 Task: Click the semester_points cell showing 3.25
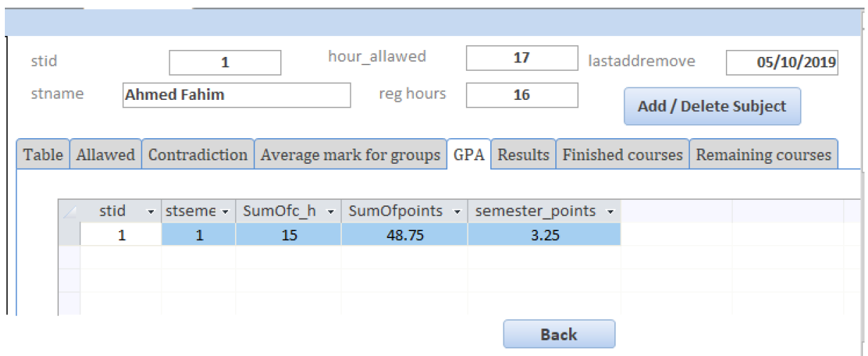click(544, 235)
